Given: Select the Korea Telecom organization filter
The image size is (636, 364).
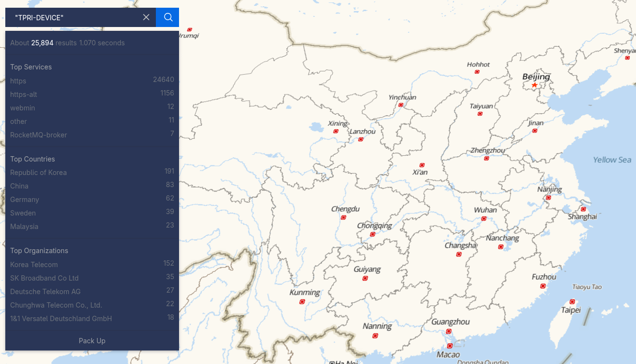Looking at the screenshot, I should (34, 264).
